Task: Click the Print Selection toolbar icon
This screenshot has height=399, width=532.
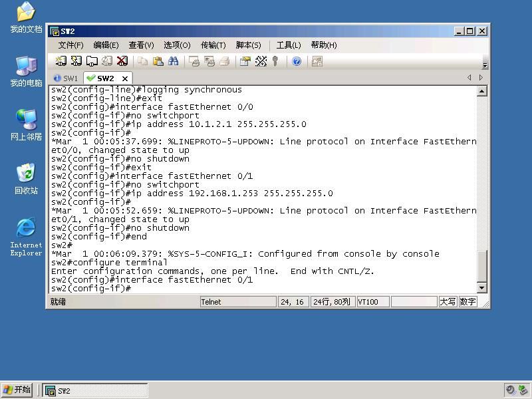Action: pos(209,61)
